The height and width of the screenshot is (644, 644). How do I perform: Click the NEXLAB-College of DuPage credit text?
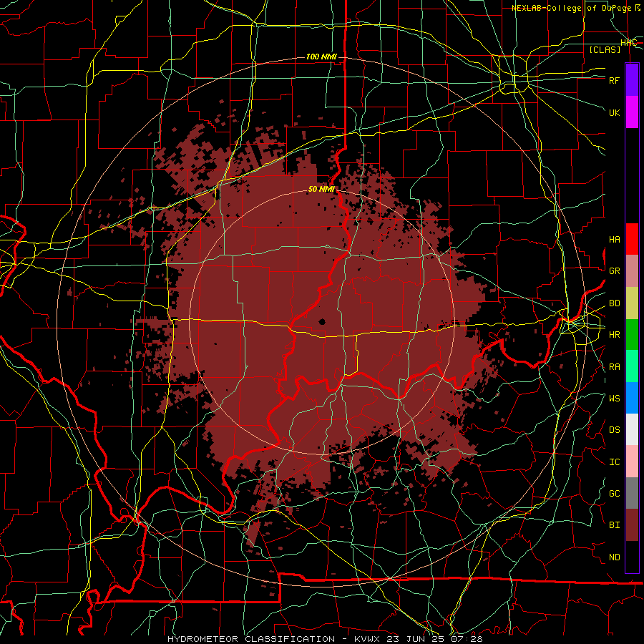coord(576,8)
